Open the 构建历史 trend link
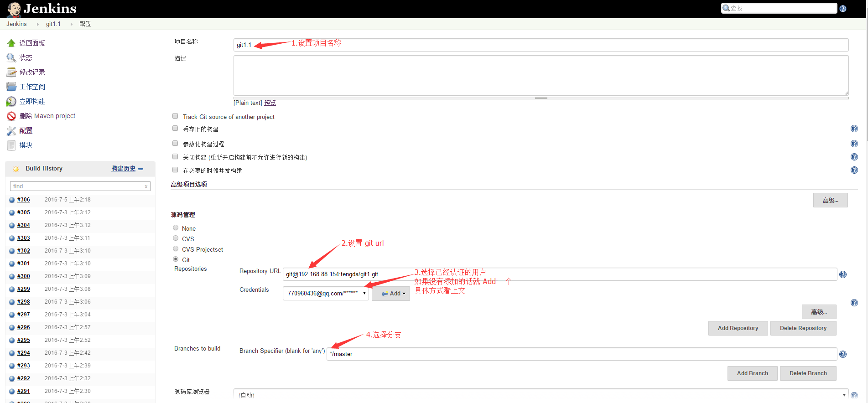The height and width of the screenshot is (403, 868). (x=124, y=169)
